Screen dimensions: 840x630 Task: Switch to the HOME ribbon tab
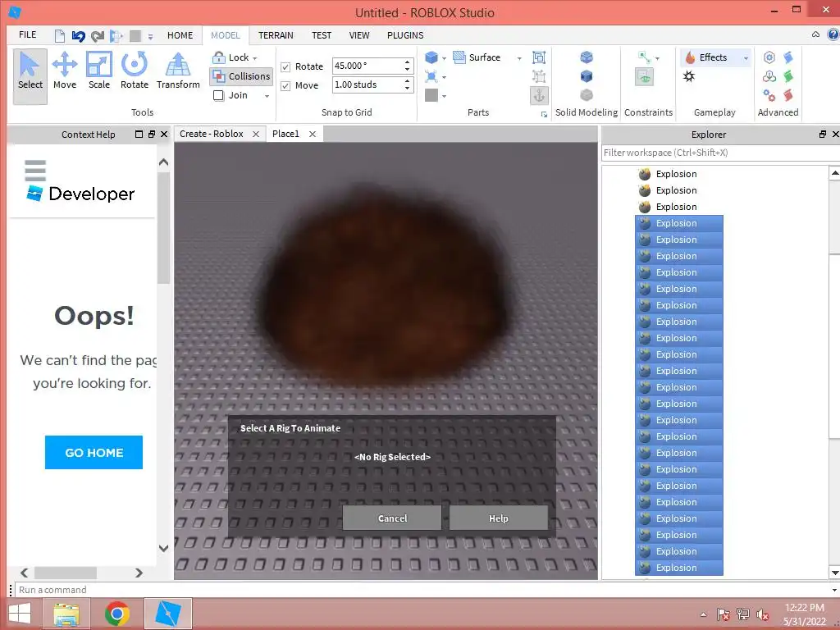click(x=180, y=35)
